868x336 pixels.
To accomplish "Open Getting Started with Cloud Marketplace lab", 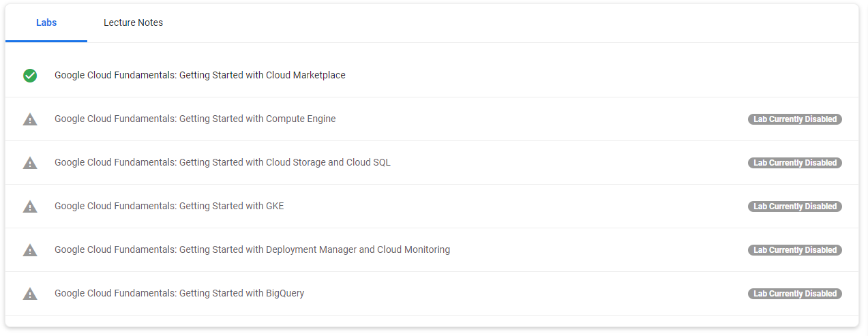I will pyautogui.click(x=200, y=75).
